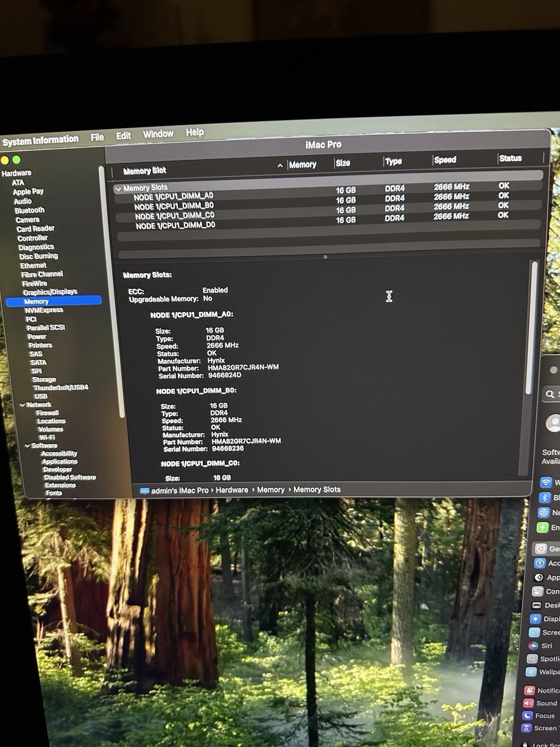Open the Help menu
This screenshot has width=560, height=747.
click(x=195, y=133)
